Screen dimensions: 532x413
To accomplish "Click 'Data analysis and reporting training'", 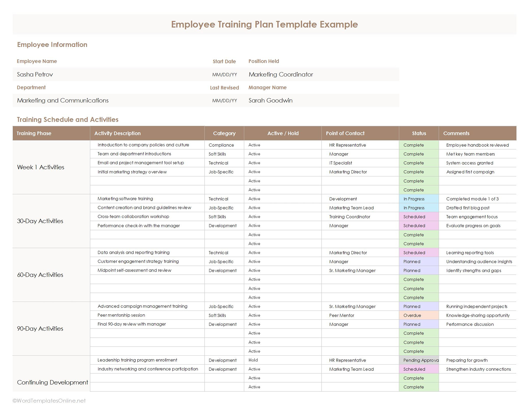I will tap(134, 252).
